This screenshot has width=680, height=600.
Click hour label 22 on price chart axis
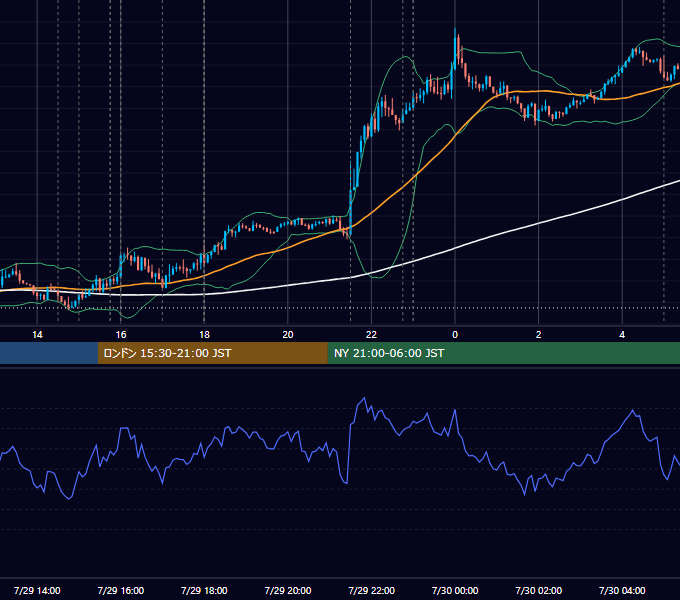tap(371, 335)
